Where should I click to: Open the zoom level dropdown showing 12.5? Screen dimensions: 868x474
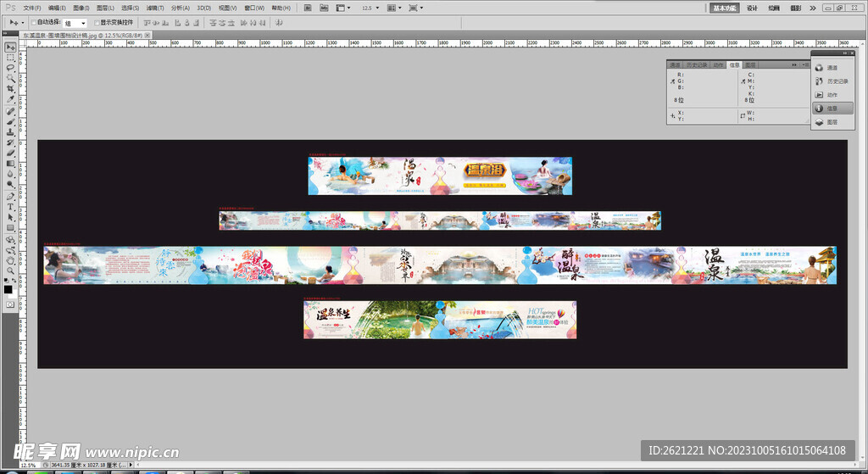click(x=370, y=8)
